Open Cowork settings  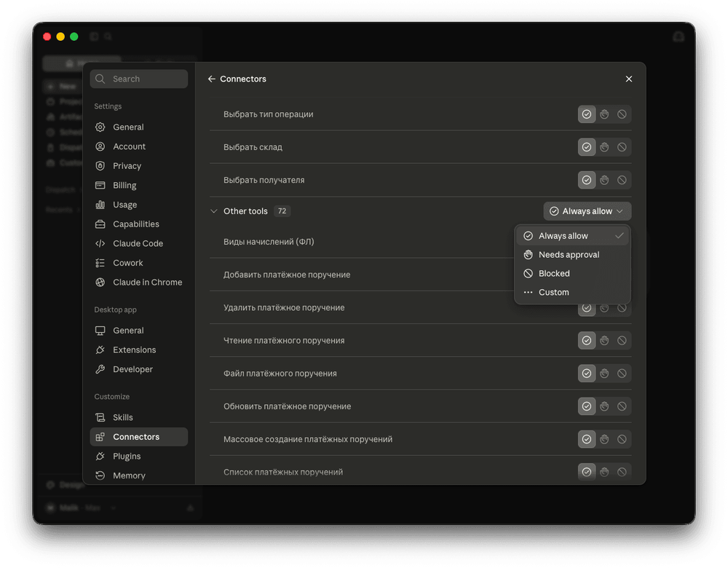tap(139, 263)
